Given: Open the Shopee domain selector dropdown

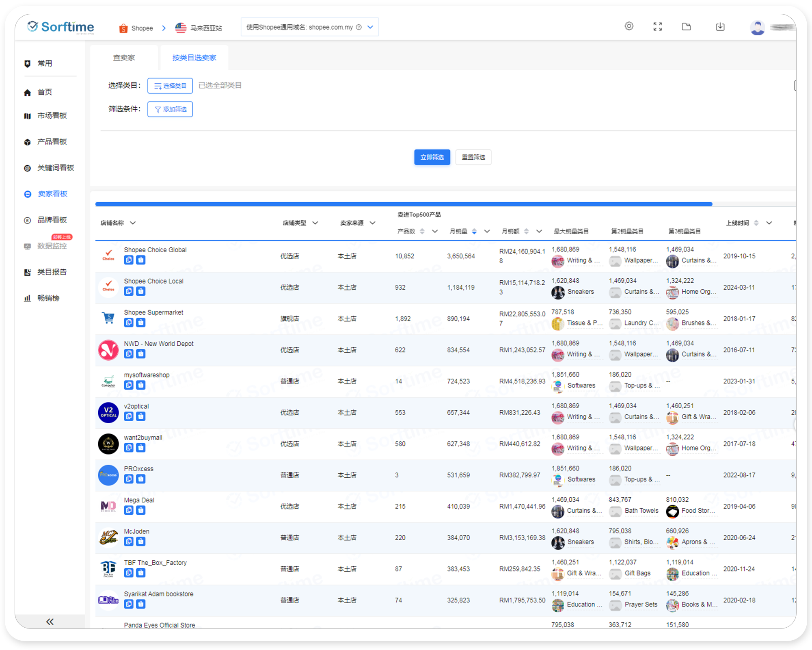Looking at the screenshot, I should pyautogui.click(x=309, y=27).
